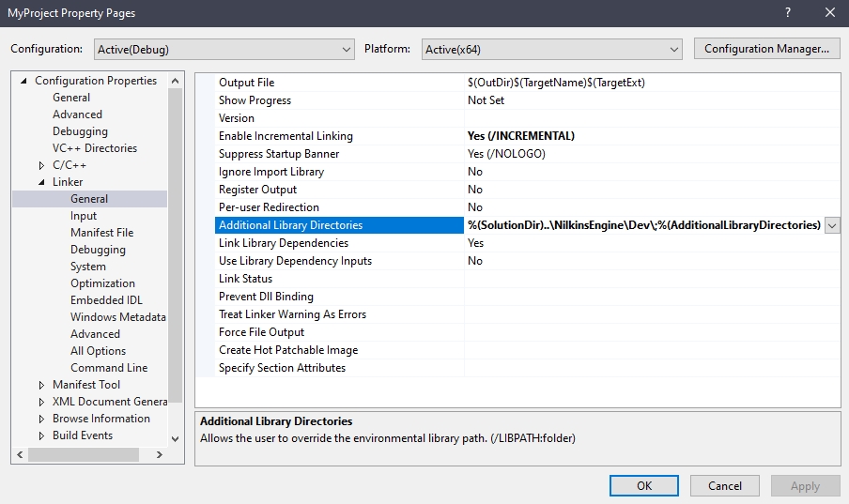849x504 pixels.
Task: Open the Platform dropdown showing Active(x64)
Action: pyautogui.click(x=551, y=49)
